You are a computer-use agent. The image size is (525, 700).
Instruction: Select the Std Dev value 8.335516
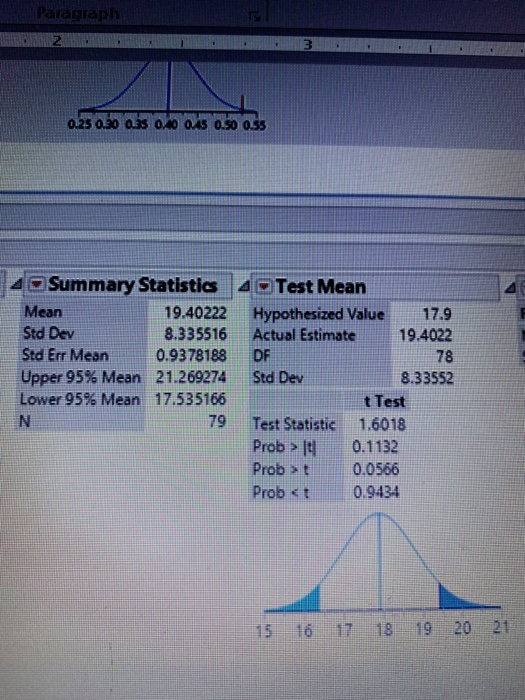[196, 334]
